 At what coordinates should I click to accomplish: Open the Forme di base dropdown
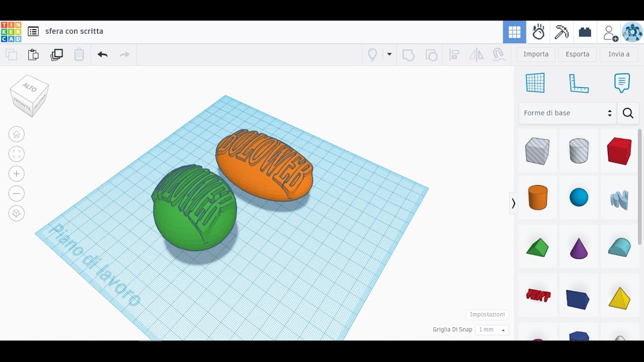568,113
